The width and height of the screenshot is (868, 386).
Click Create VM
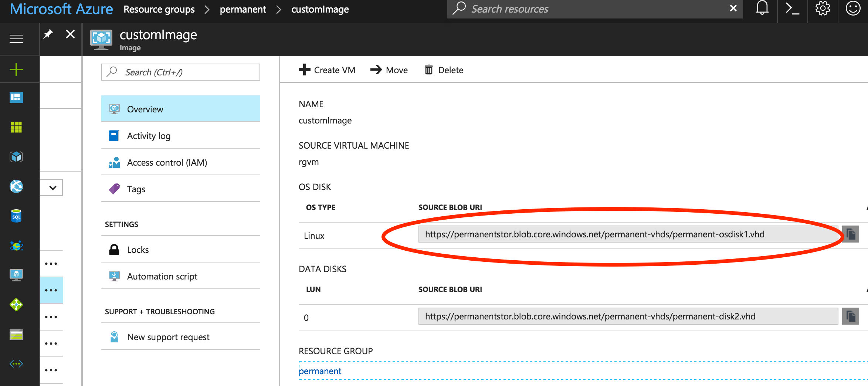pos(327,70)
